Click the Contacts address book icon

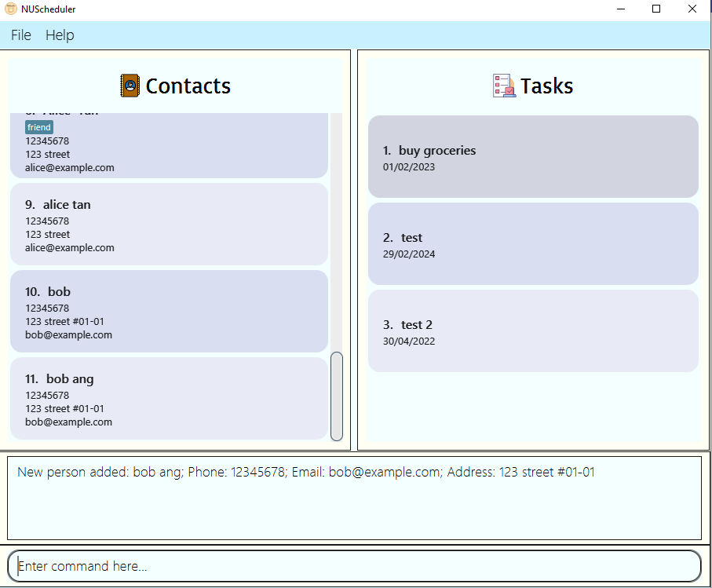coord(130,86)
